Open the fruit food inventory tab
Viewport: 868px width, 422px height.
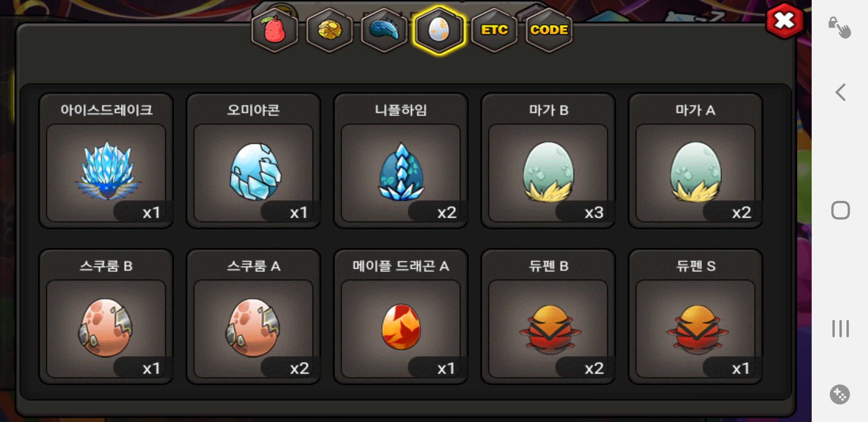274,30
